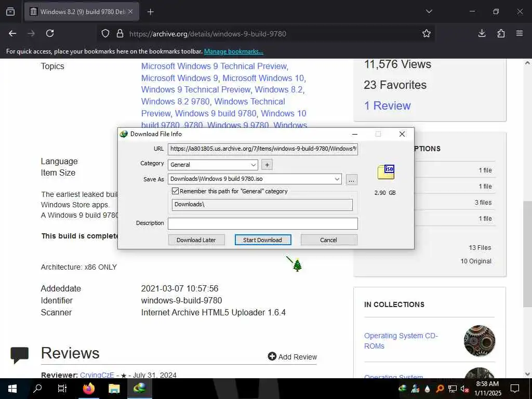Click the muted volume tray icon

coord(464,389)
